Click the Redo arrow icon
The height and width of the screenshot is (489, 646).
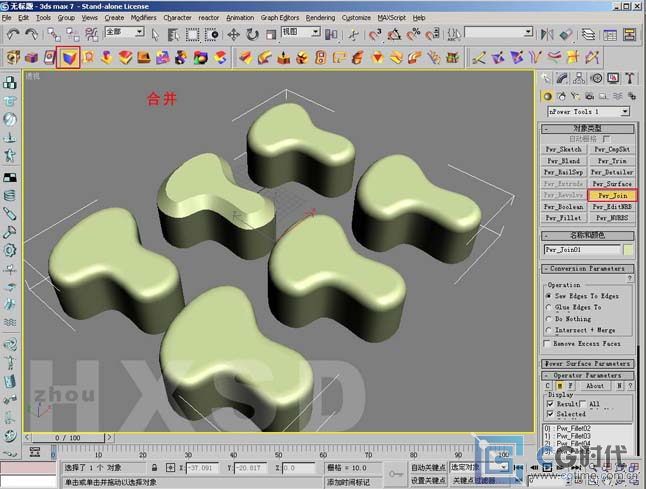coord(31,34)
